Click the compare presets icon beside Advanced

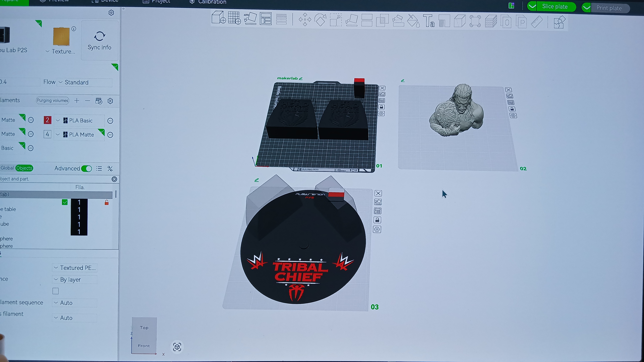pyautogui.click(x=110, y=169)
